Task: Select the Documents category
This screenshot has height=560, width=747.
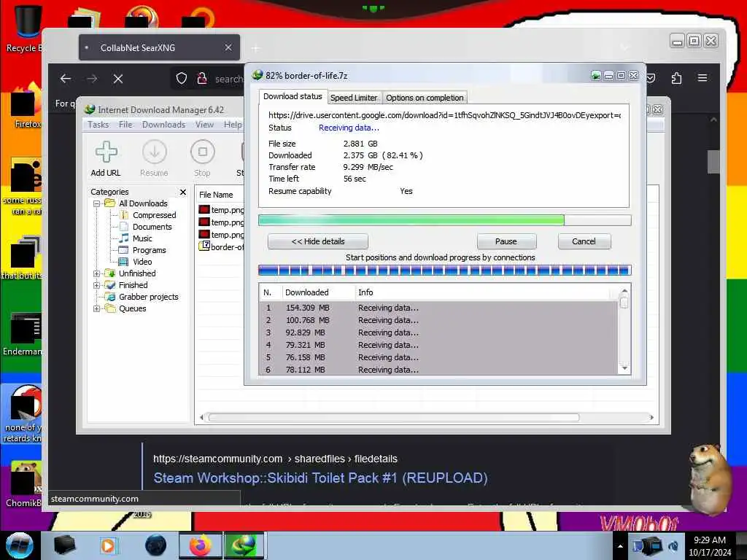Action: tap(152, 227)
